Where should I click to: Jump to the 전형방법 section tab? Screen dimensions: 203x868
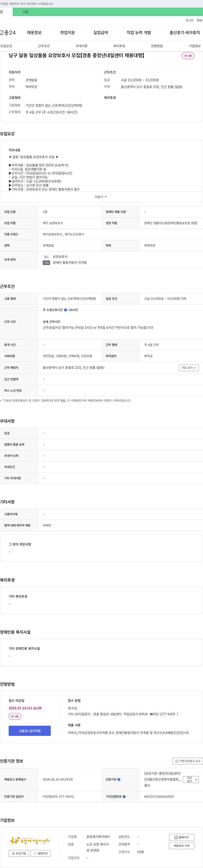[x=157, y=46]
